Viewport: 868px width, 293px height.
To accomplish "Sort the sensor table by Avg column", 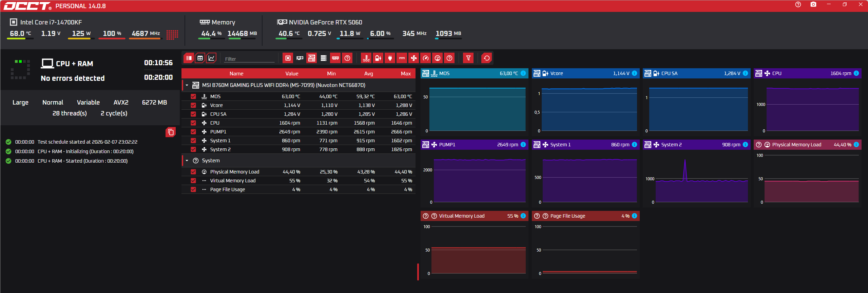I will (x=369, y=74).
